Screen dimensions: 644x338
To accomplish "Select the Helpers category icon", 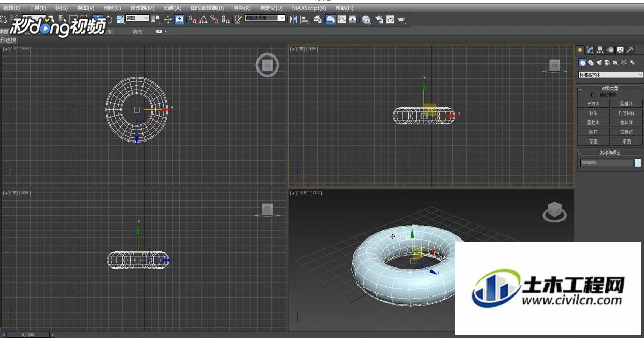I will point(616,62).
